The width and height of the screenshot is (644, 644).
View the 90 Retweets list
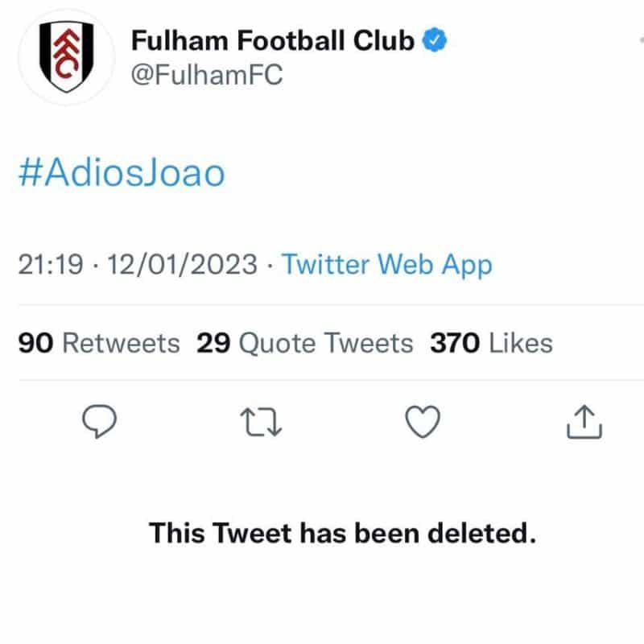click(x=99, y=343)
